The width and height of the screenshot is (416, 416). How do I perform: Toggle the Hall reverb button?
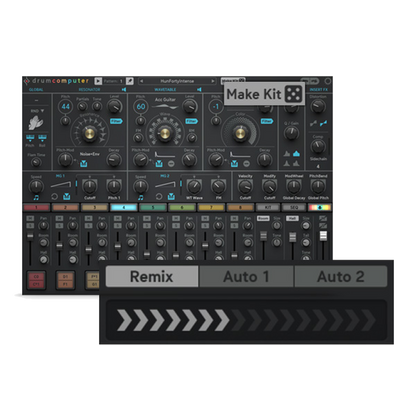tap(292, 218)
